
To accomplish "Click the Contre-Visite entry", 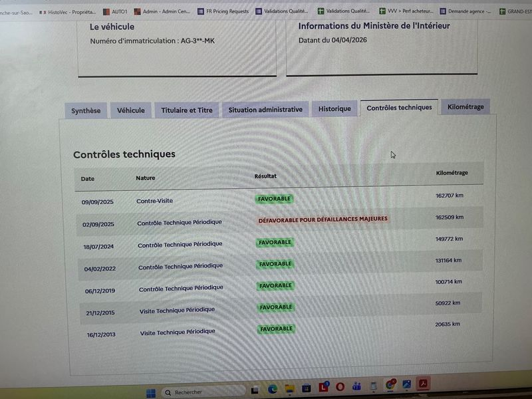I will click(x=154, y=201).
